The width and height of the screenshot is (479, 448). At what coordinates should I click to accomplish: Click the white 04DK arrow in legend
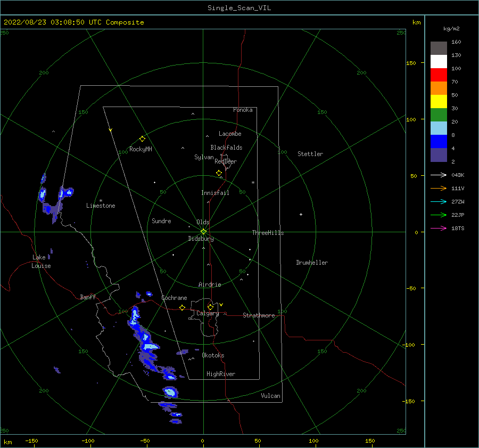[439, 175]
